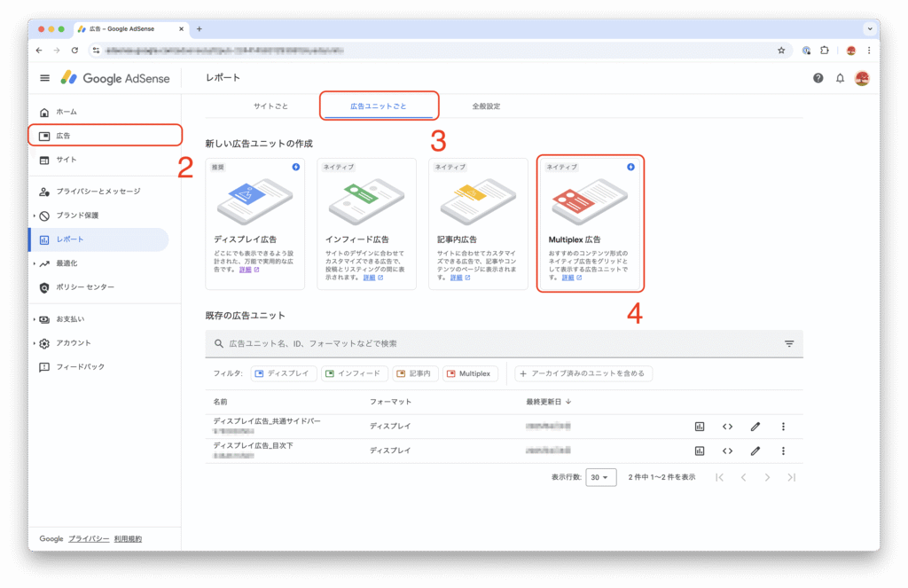Viewport: 908px width, 588px height.
Task: Go to next page of ad units
Action: (767, 477)
